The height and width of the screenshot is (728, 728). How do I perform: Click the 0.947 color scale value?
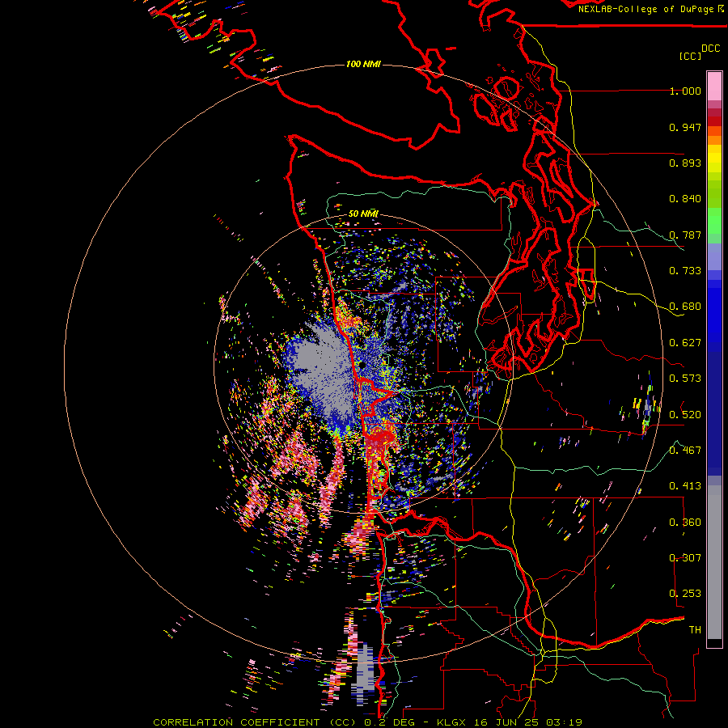[x=685, y=127]
